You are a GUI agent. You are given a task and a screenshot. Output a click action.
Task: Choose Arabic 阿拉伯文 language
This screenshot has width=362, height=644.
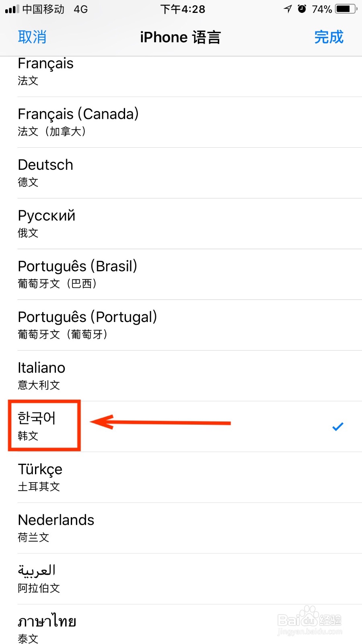tap(181, 579)
